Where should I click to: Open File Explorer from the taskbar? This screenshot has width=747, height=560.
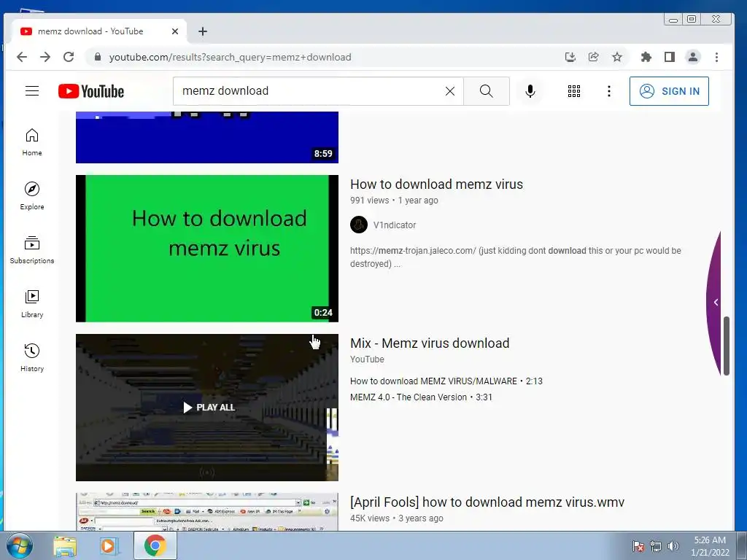pos(65,545)
